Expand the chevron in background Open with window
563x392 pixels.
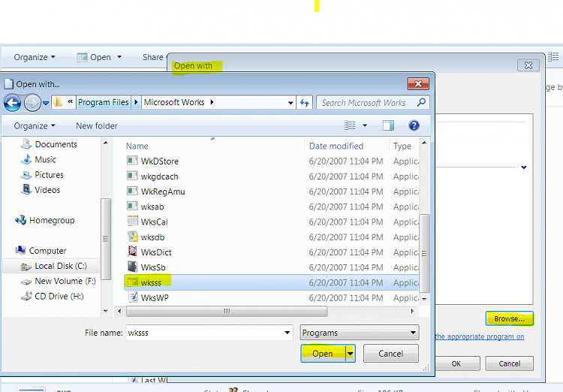tap(524, 167)
